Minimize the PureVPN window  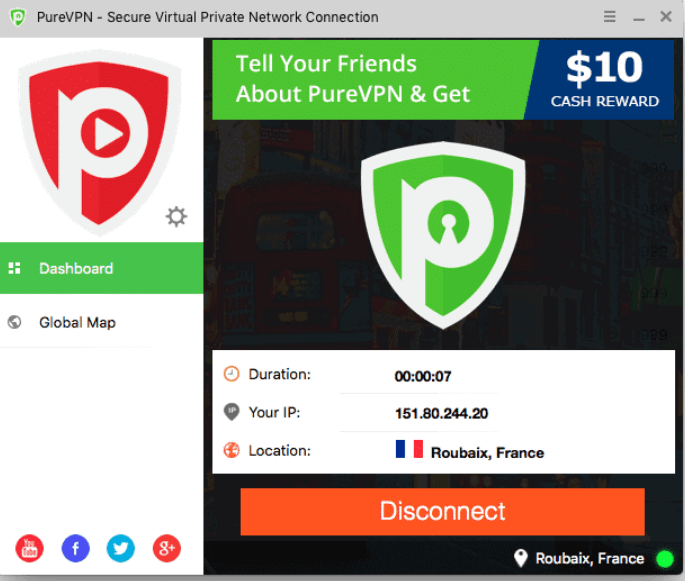[x=639, y=19]
